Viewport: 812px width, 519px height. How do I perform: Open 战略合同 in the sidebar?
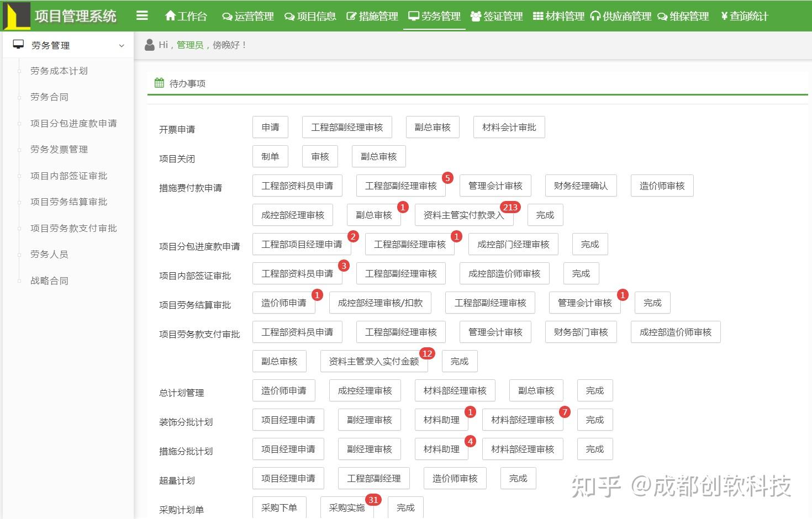click(49, 280)
